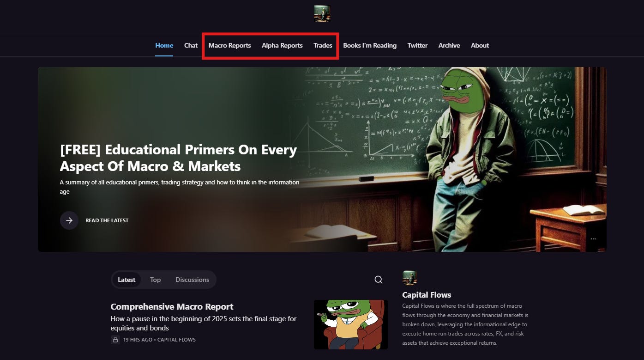
Task: Open the About page
Action: pyautogui.click(x=480, y=45)
